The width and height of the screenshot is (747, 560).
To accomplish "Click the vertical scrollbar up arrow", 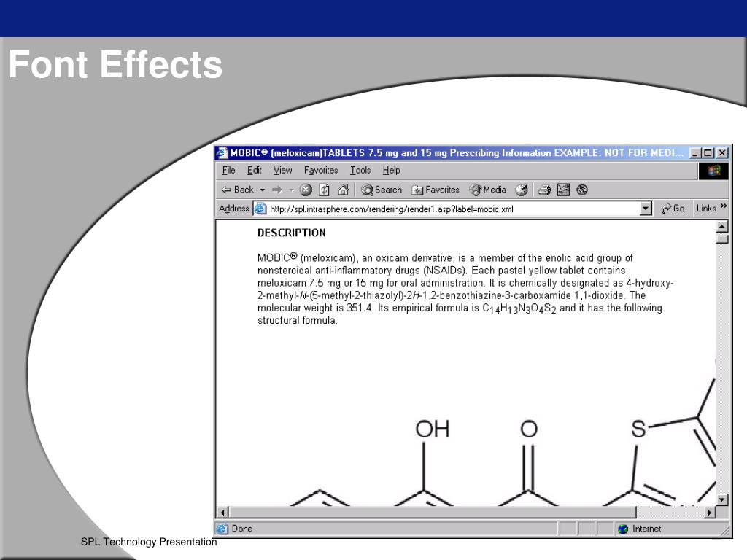I will tap(722, 227).
